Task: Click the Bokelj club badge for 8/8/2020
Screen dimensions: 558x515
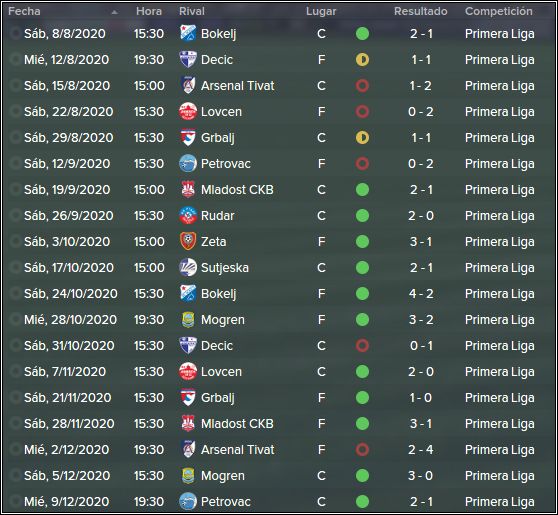Action: (x=188, y=33)
